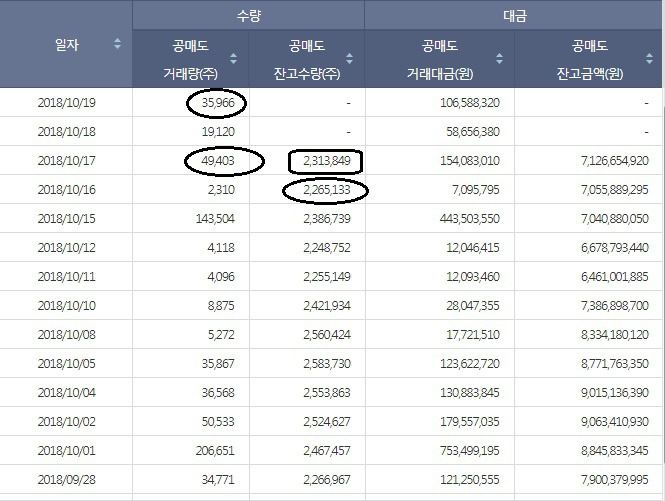Click the trade amount 106,588,320

pos(470,103)
